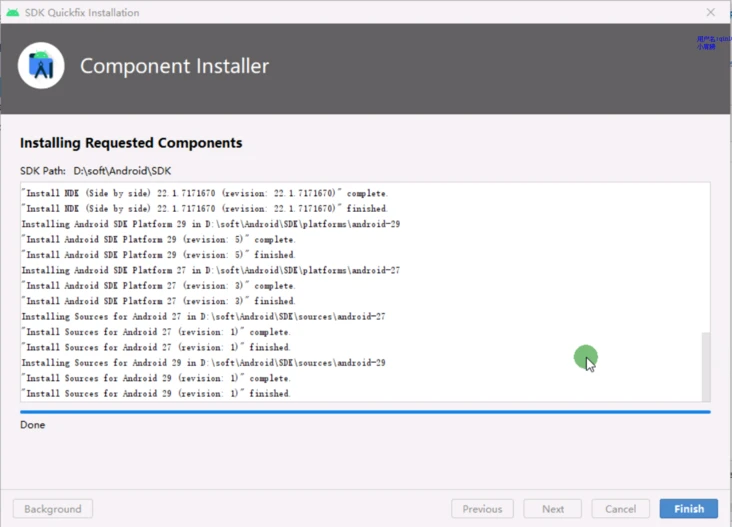The width and height of the screenshot is (732, 527).
Task: Click log line "Installing Android SDK Platform 27"
Action: click(211, 270)
